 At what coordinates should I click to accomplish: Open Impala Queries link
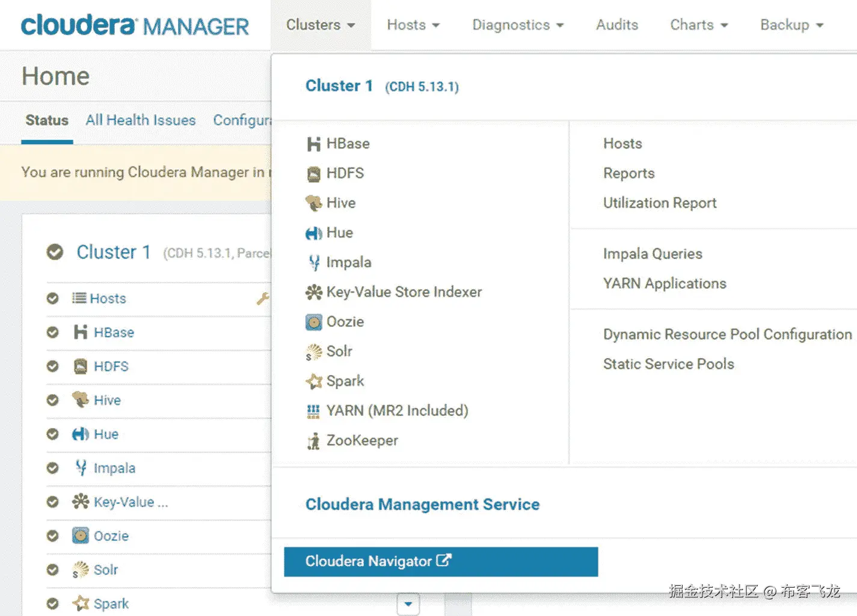point(653,254)
